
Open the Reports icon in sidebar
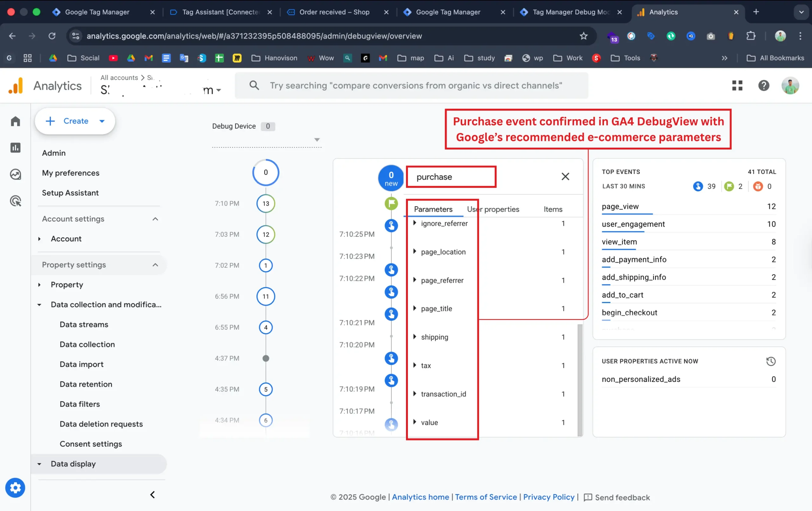pos(16,148)
